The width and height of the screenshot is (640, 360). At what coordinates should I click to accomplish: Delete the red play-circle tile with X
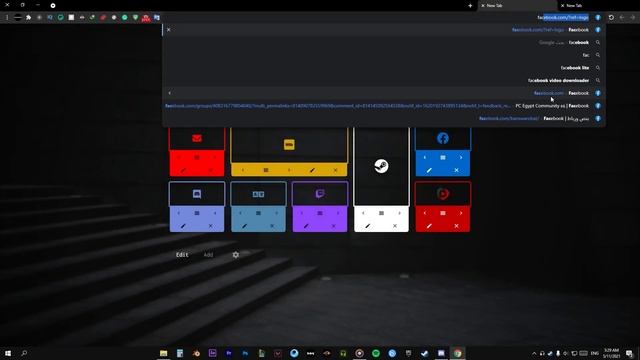[456, 226]
